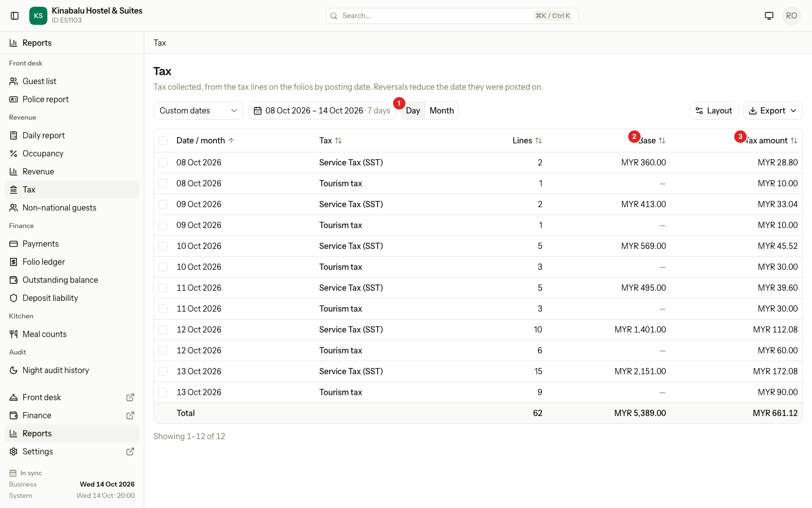This screenshot has height=508, width=812.
Task: Click the search magnifier icon
Action: click(x=334, y=16)
